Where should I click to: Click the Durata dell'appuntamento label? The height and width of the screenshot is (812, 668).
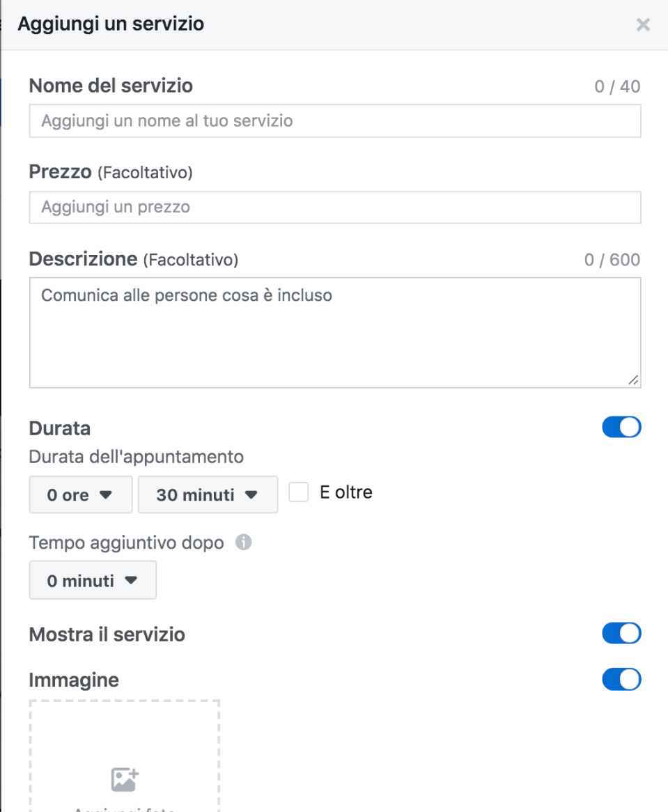click(136, 457)
